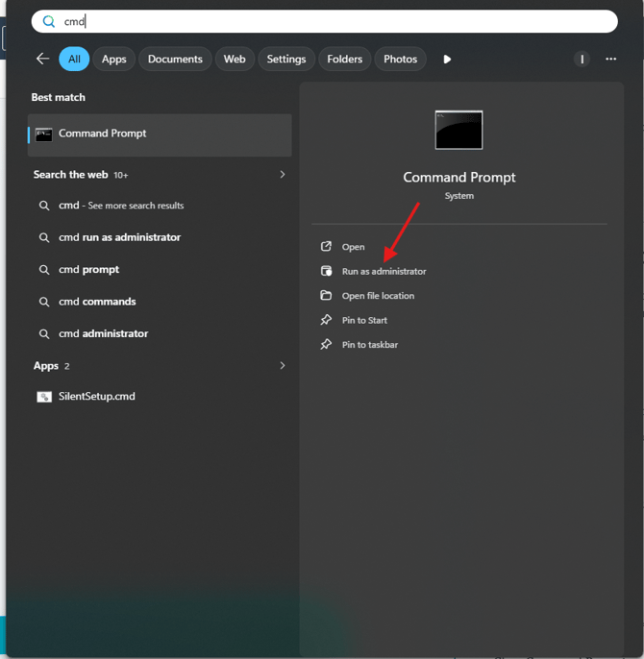This screenshot has width=644, height=659.
Task: Select the All filter tab
Action: click(x=74, y=59)
